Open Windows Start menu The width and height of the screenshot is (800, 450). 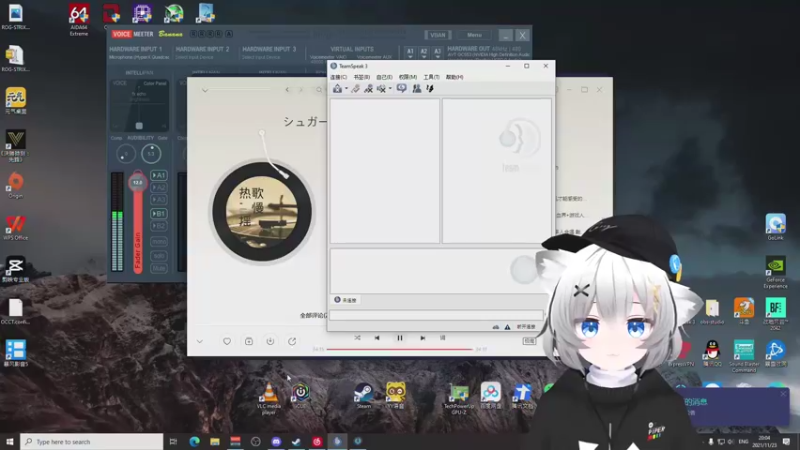[9, 442]
